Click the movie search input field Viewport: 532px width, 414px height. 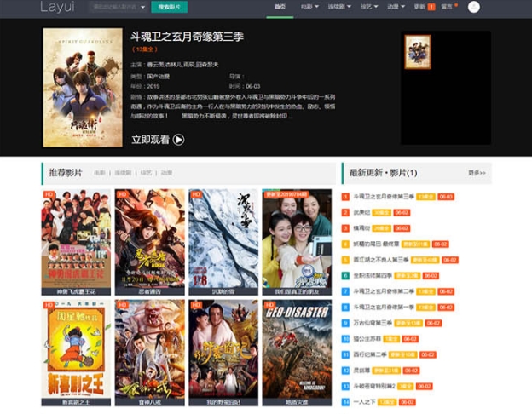(x=114, y=7)
